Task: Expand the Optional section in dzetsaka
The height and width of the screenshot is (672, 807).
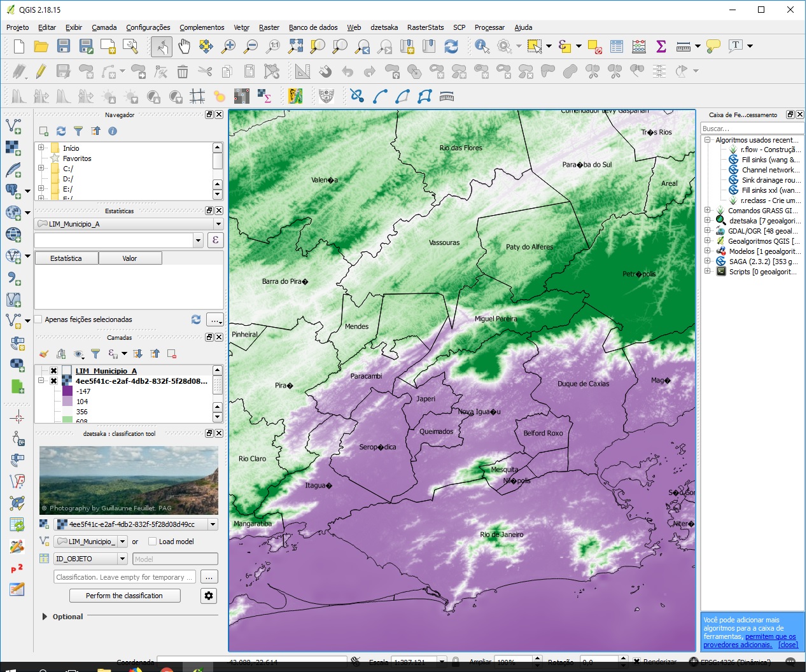Action: pyautogui.click(x=44, y=617)
